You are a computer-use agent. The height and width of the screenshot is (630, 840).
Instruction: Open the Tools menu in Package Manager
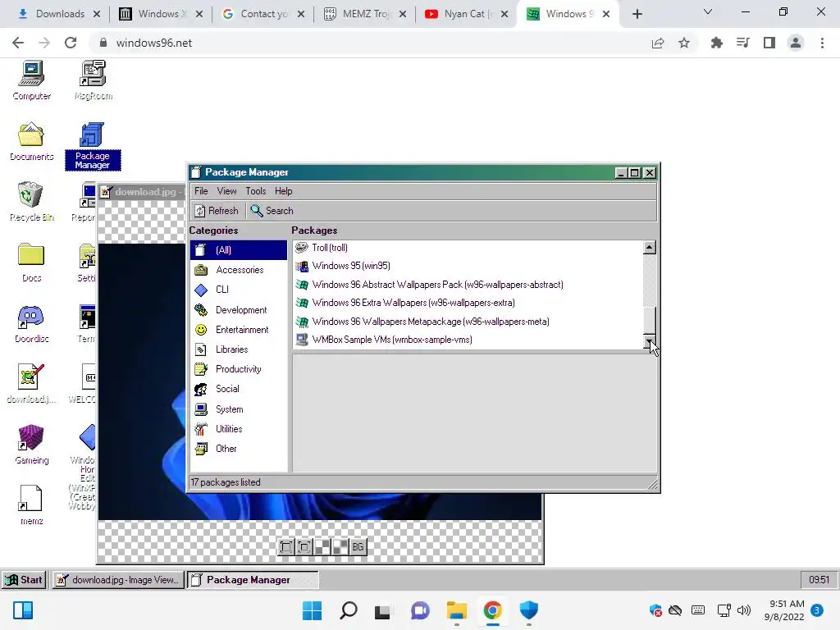256,191
